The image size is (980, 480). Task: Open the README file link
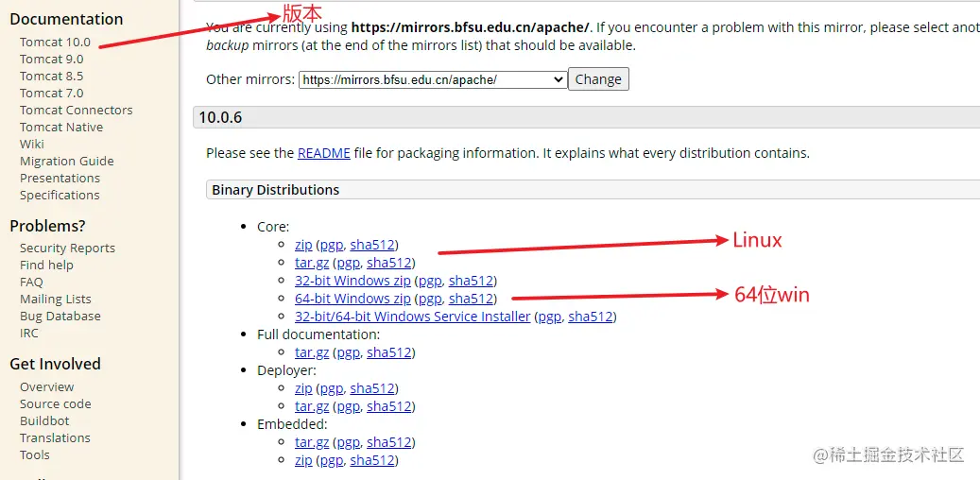324,153
